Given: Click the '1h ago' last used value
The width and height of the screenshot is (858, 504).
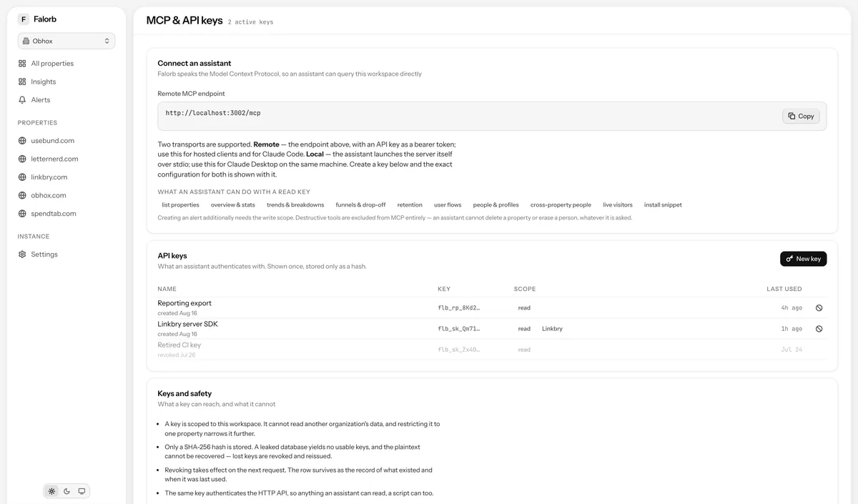Looking at the screenshot, I should [792, 329].
